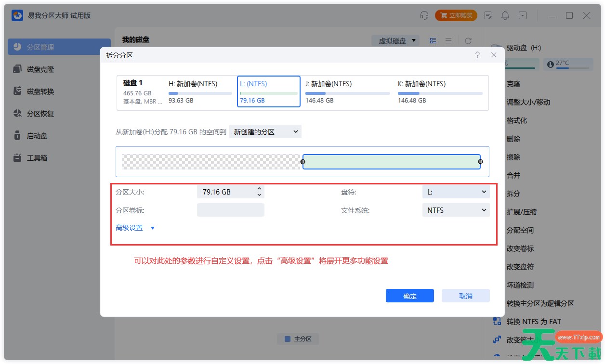Click the headset customer support icon

424,15
